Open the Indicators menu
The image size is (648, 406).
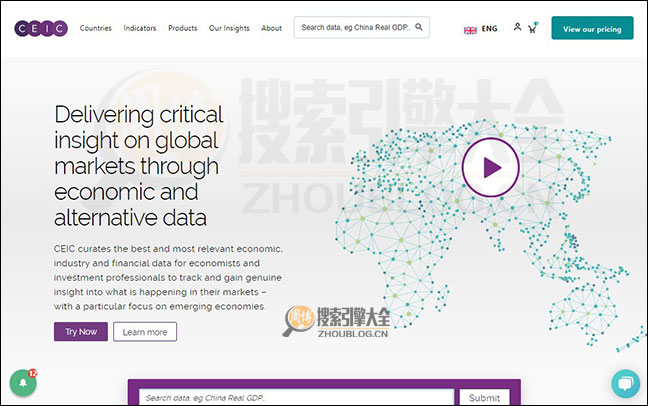point(140,28)
